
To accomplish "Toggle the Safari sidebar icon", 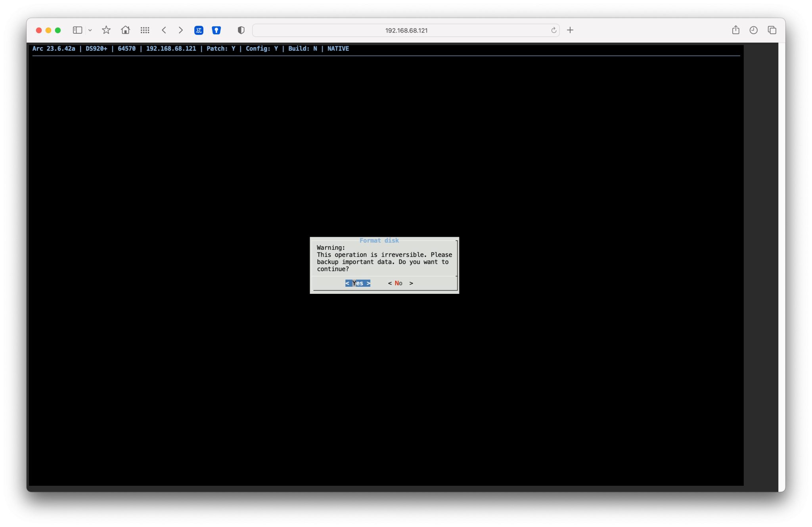I will click(77, 30).
